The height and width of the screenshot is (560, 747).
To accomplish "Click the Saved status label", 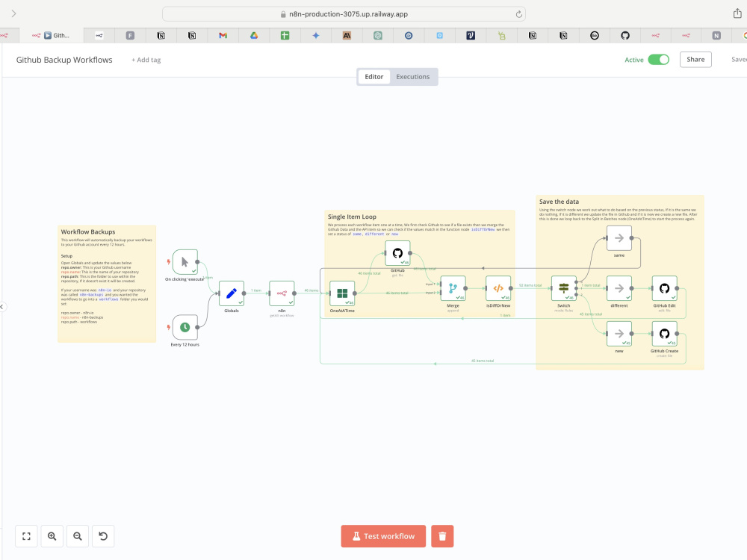I will pos(739,60).
